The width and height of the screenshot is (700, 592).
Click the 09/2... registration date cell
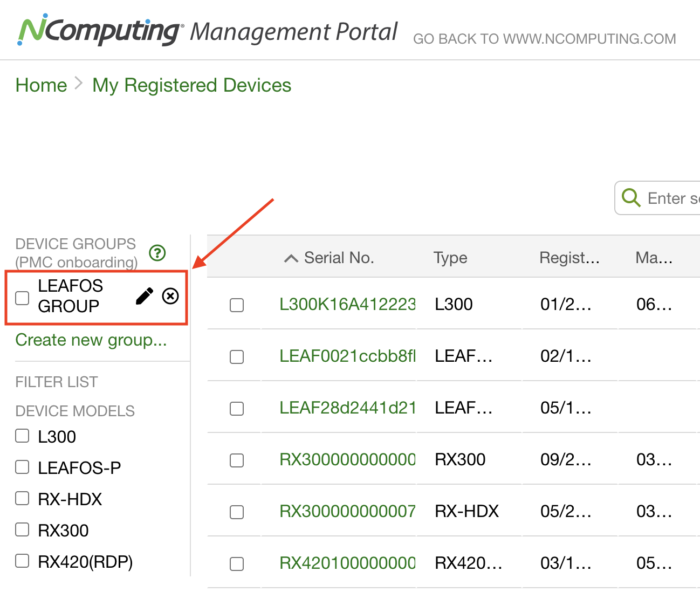[x=566, y=459]
